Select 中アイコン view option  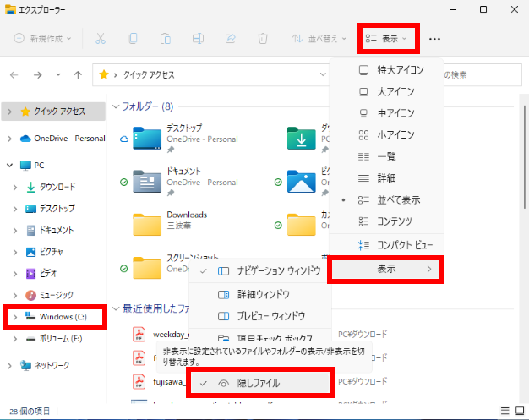coord(387,113)
